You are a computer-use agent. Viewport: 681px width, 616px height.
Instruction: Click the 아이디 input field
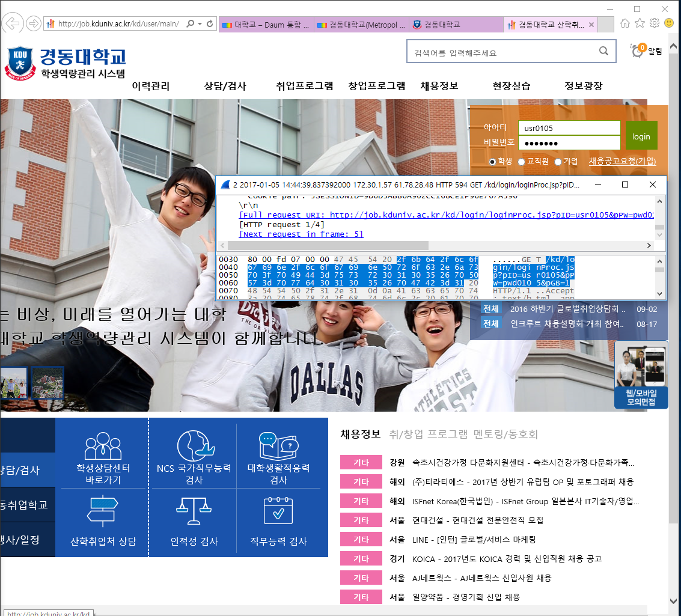tap(569, 128)
